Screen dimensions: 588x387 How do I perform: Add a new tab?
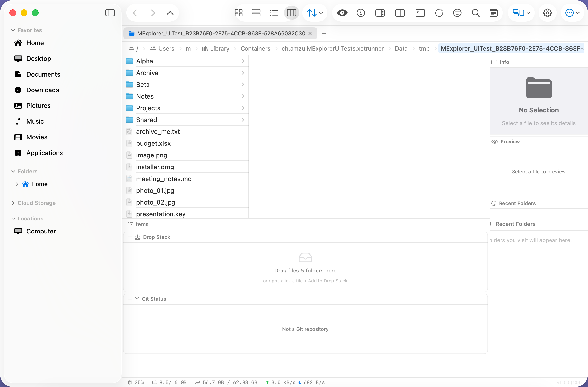324,33
